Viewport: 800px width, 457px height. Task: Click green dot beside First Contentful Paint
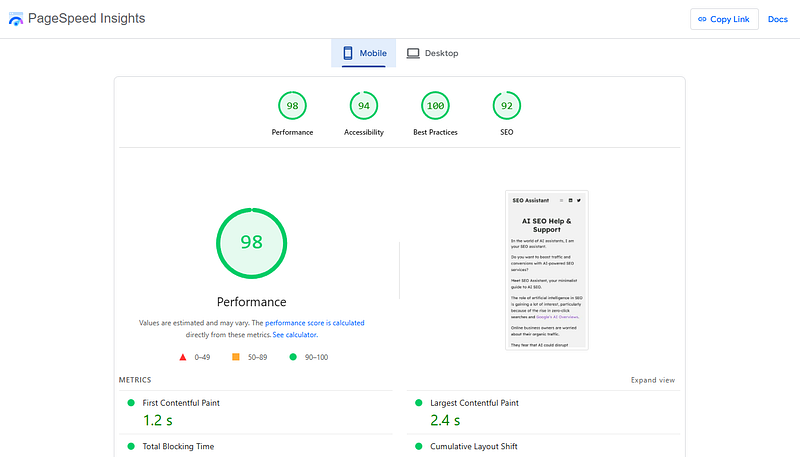tap(131, 403)
